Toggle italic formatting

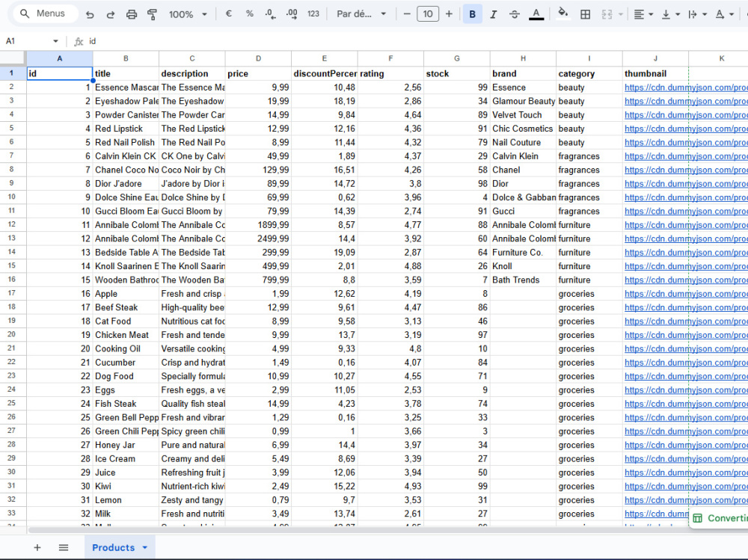tap(493, 14)
